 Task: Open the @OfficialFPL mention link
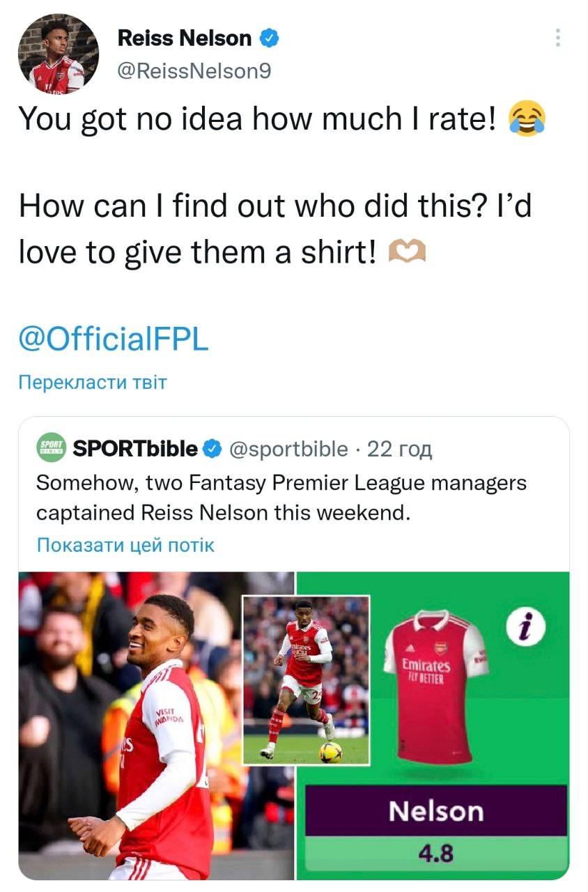point(113,341)
